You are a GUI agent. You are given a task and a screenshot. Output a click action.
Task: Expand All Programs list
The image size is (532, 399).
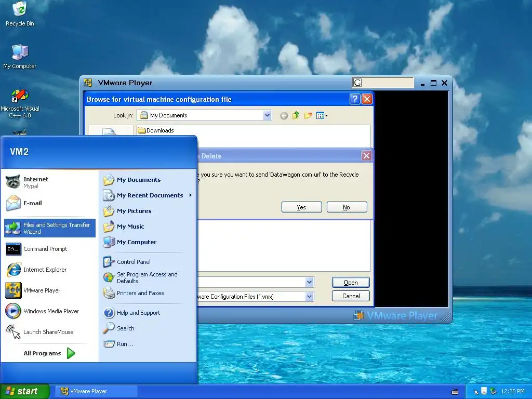tap(49, 353)
